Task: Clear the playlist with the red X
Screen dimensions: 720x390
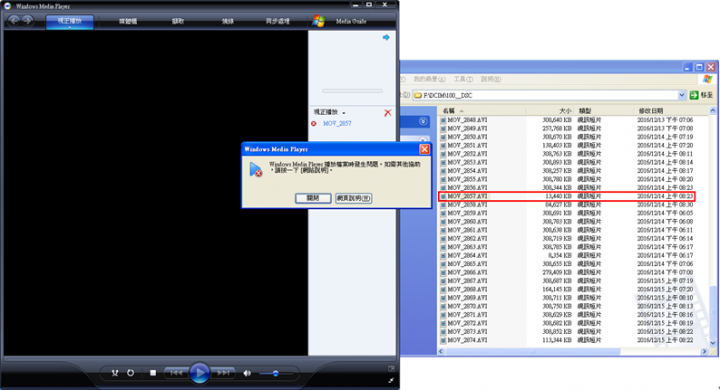Action: click(388, 113)
